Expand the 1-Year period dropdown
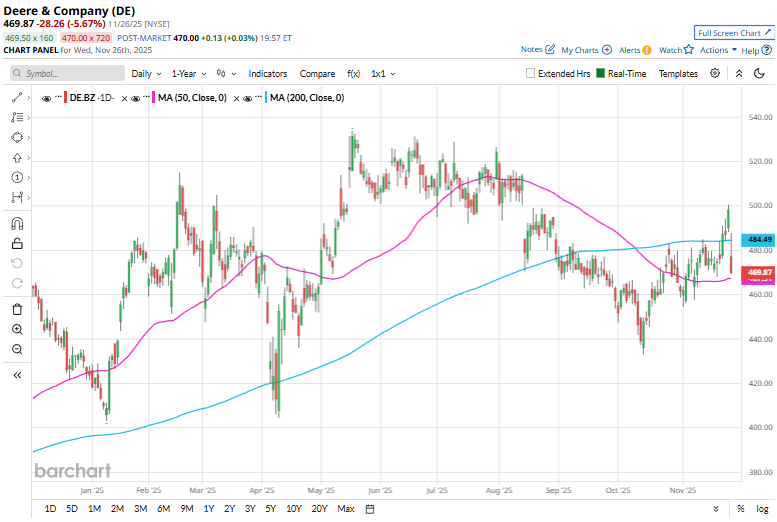This screenshot has height=522, width=777. pos(188,73)
